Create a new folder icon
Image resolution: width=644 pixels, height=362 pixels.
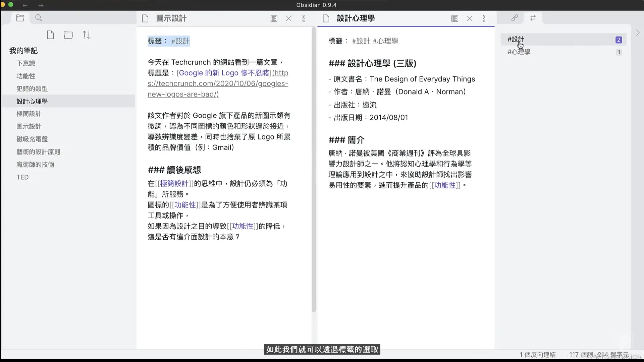click(68, 35)
